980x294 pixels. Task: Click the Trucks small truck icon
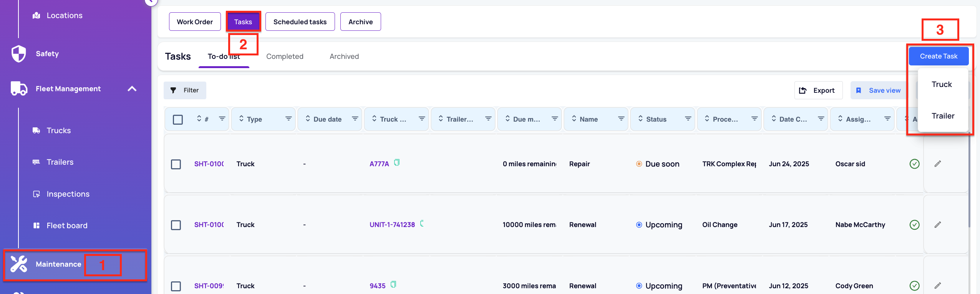click(x=36, y=130)
